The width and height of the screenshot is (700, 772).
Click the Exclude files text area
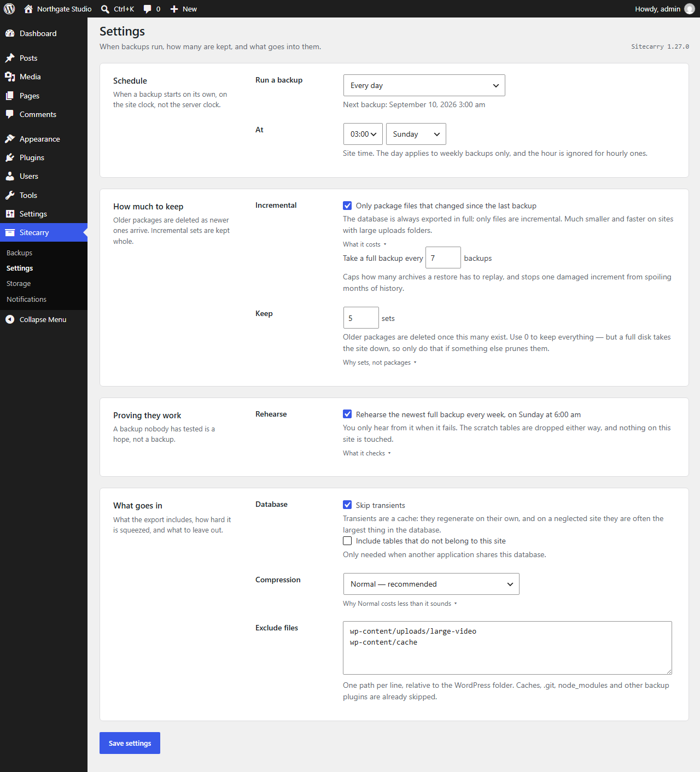(507, 648)
